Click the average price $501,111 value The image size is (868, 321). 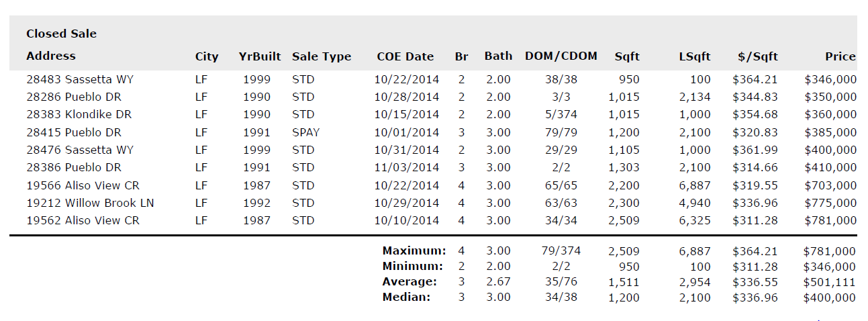829,282
